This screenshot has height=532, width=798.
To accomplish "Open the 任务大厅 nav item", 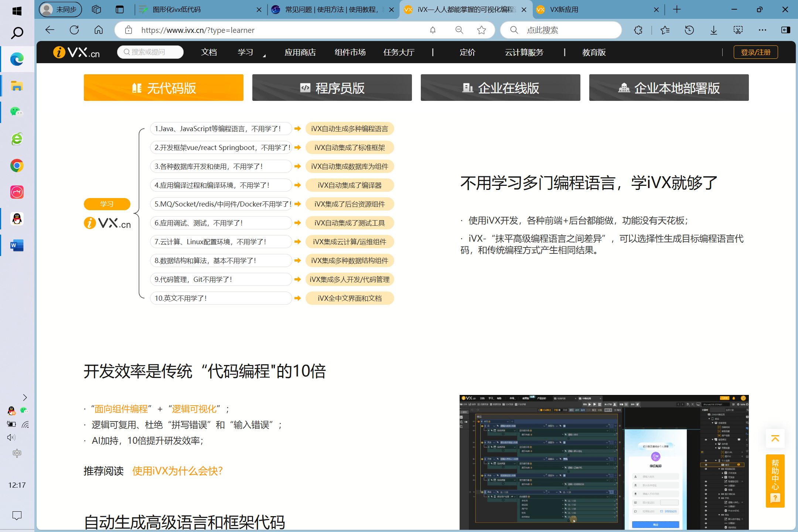I will [399, 52].
